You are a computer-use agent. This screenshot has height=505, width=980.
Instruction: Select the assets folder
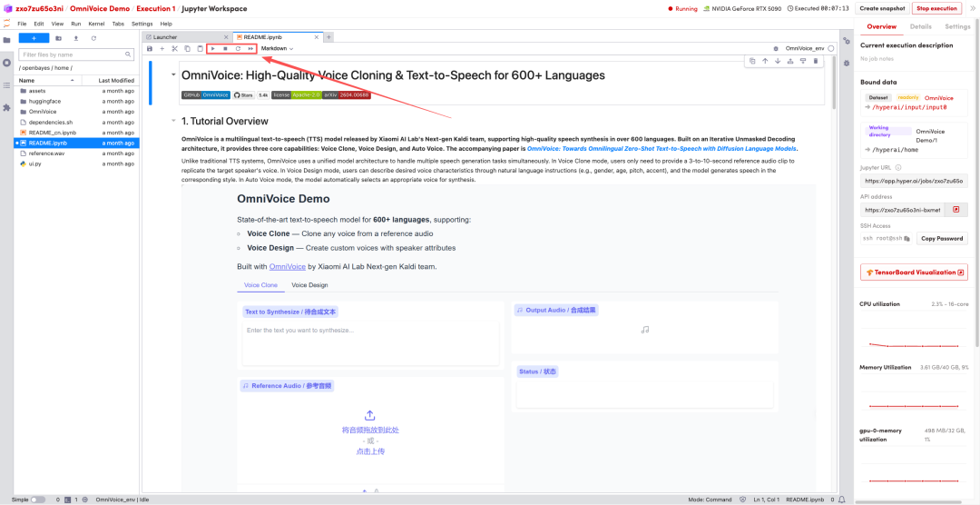(x=77, y=91)
